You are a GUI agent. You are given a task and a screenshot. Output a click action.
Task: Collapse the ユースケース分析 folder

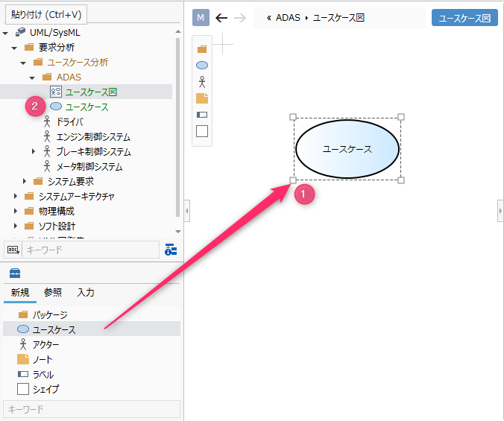pos(23,63)
